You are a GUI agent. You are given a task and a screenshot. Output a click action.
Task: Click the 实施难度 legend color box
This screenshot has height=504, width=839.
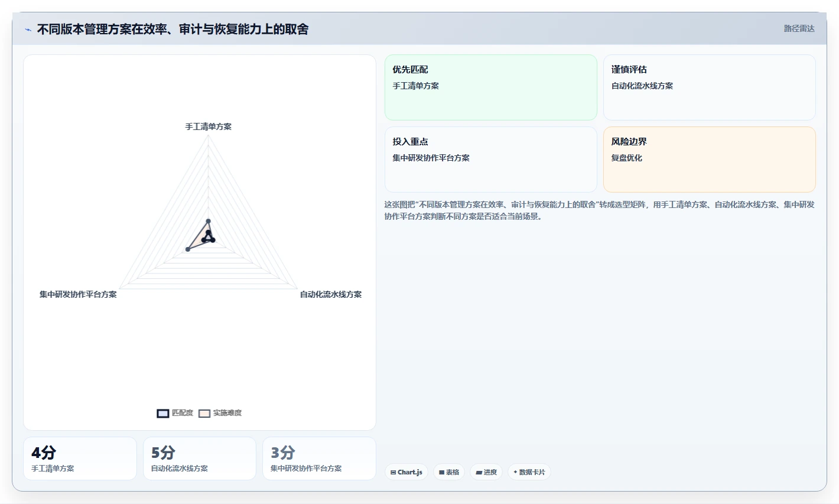(204, 413)
